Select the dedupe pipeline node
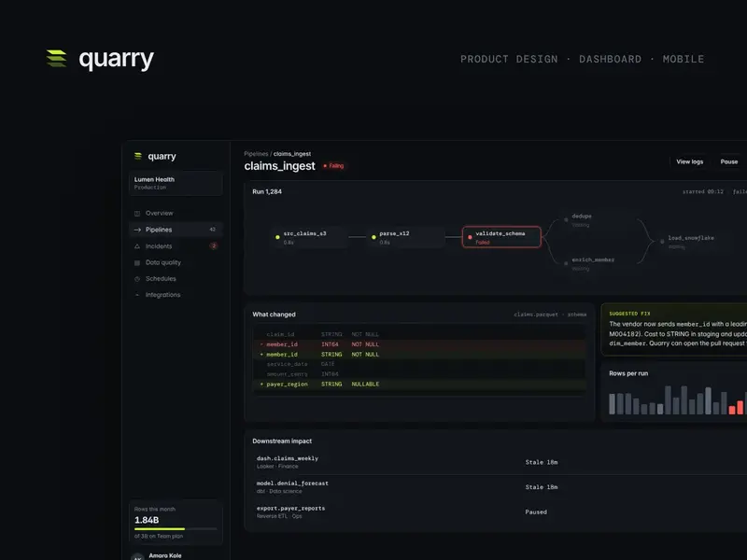This screenshot has width=747, height=560. 598,220
